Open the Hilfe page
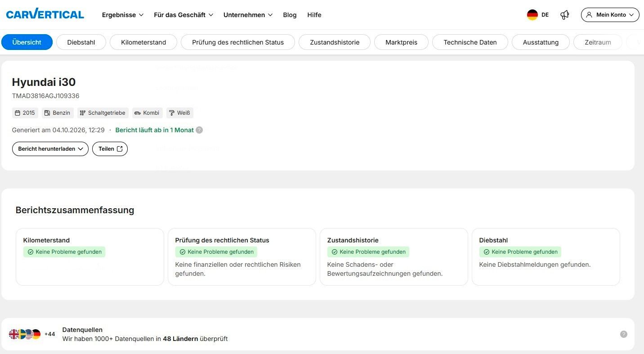Screen dimensions: 644x354 (314, 15)
